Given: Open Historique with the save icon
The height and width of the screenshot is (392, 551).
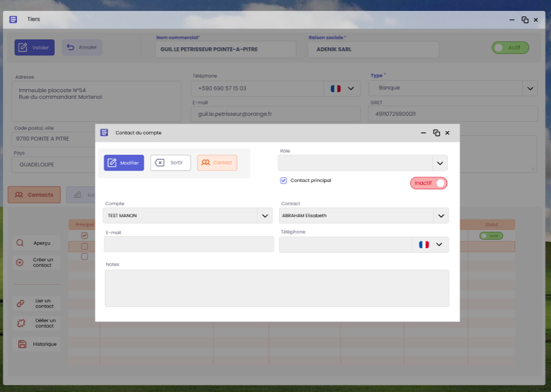Looking at the screenshot, I should coord(22,344).
